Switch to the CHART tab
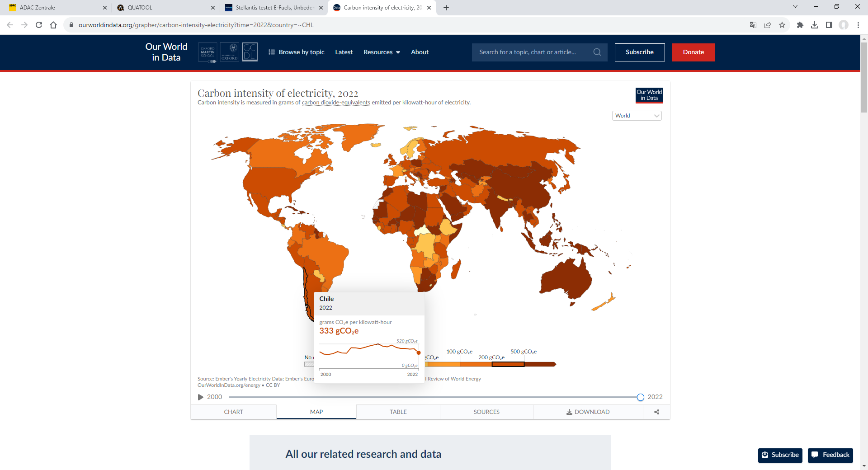The width and height of the screenshot is (868, 470). pos(233,412)
